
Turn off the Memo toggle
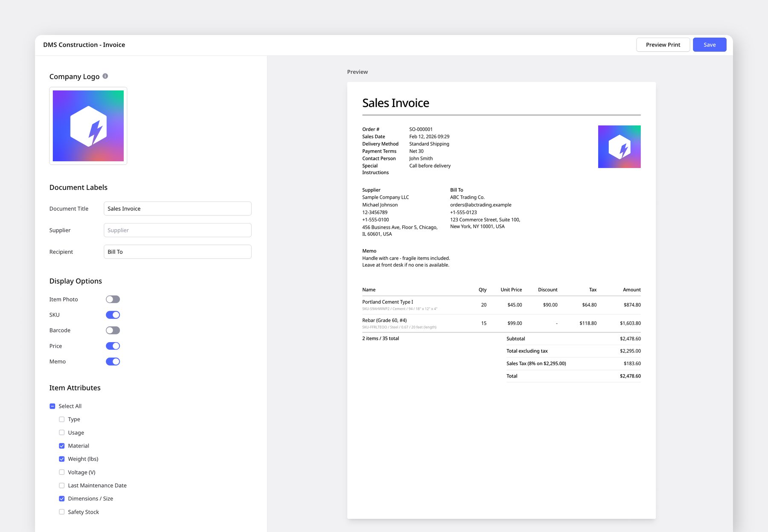(113, 362)
